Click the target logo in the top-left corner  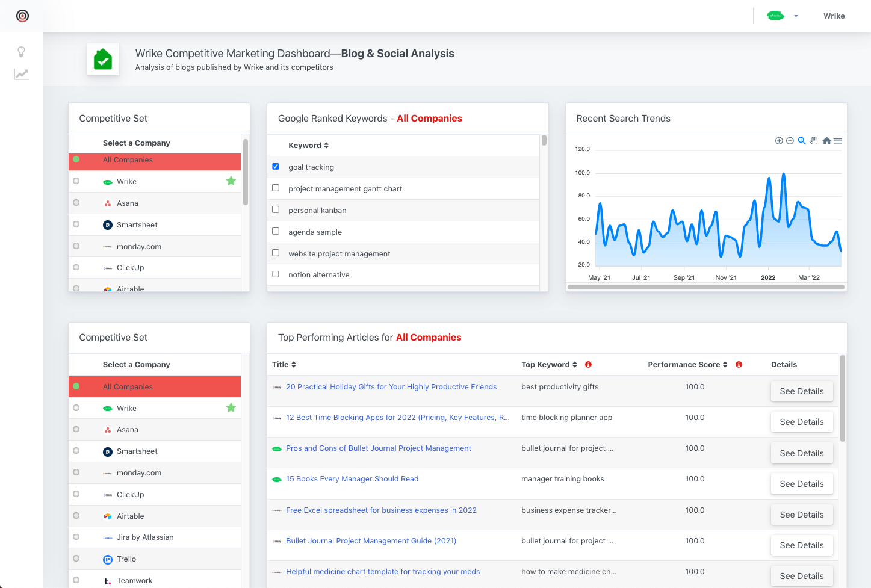[22, 16]
